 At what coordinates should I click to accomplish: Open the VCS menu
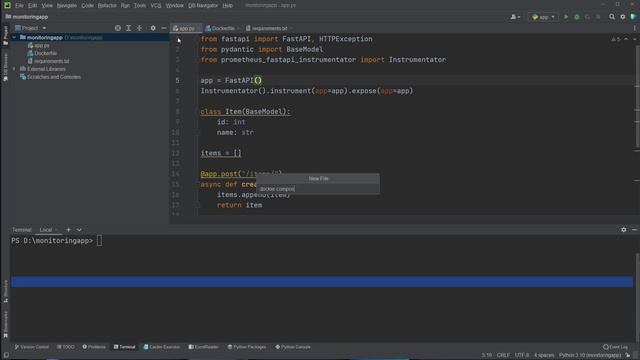pos(156,5)
